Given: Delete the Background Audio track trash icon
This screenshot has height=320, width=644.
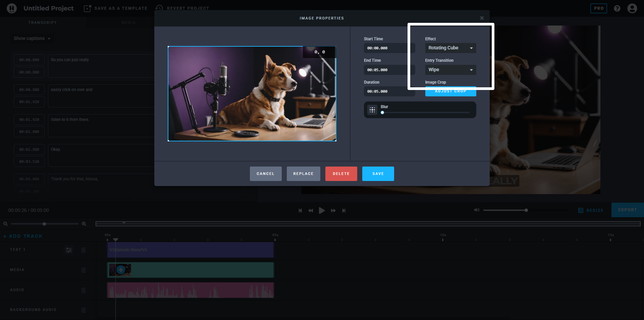Looking at the screenshot, I should click(84, 310).
